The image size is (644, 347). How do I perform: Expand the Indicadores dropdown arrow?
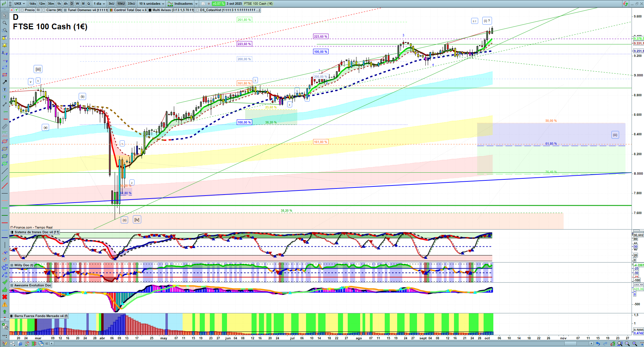[x=196, y=4]
